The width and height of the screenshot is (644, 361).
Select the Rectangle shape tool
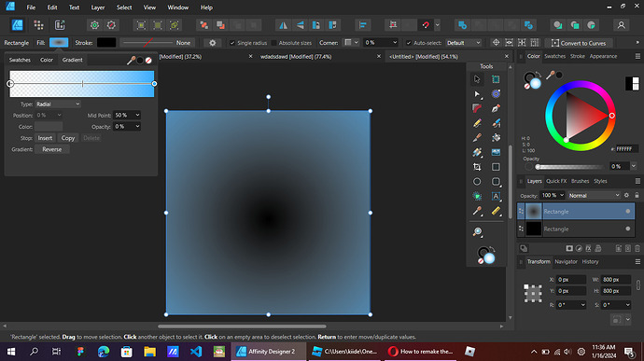click(x=496, y=167)
